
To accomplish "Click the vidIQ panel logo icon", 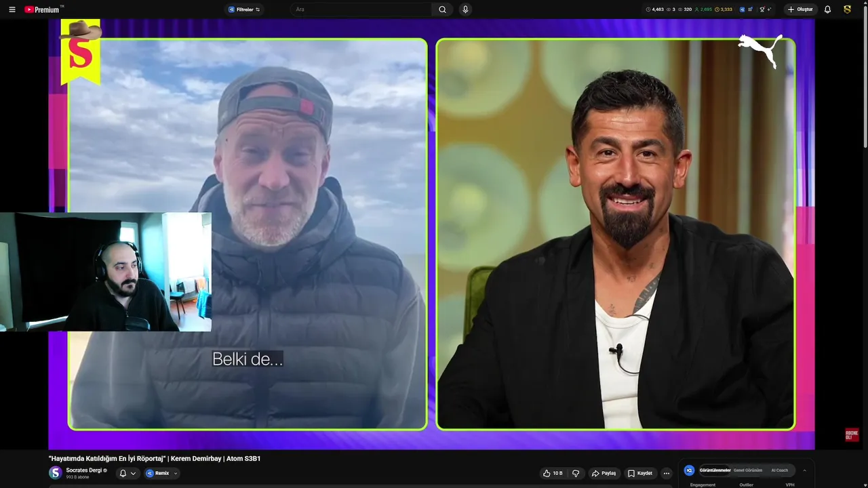I will point(689,470).
